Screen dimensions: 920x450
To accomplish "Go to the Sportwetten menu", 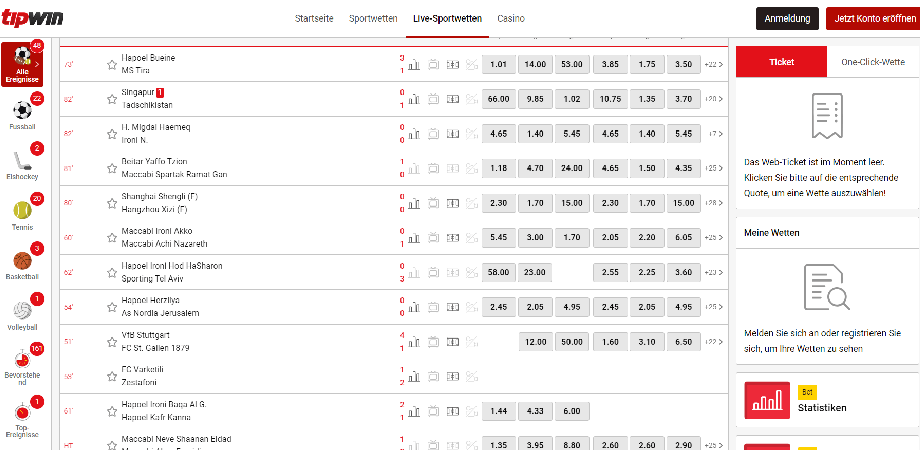I will (373, 19).
